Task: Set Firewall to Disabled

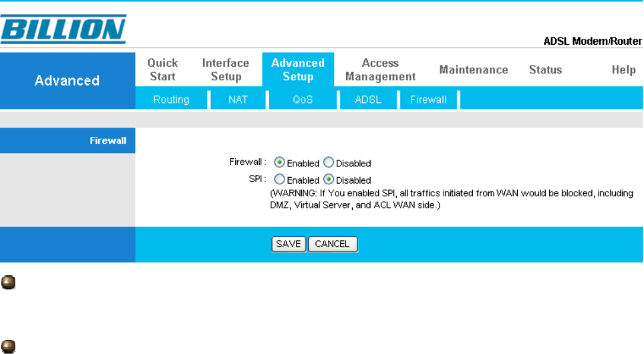Action: point(329,162)
